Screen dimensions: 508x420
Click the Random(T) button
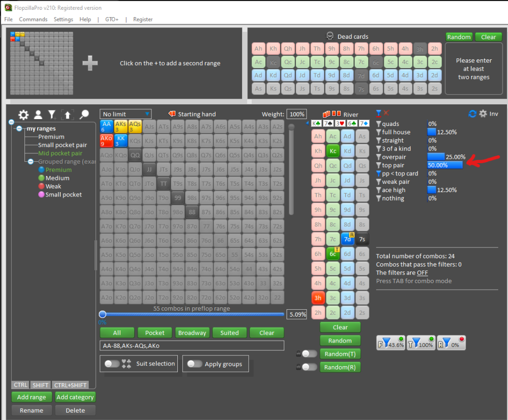[340, 354]
